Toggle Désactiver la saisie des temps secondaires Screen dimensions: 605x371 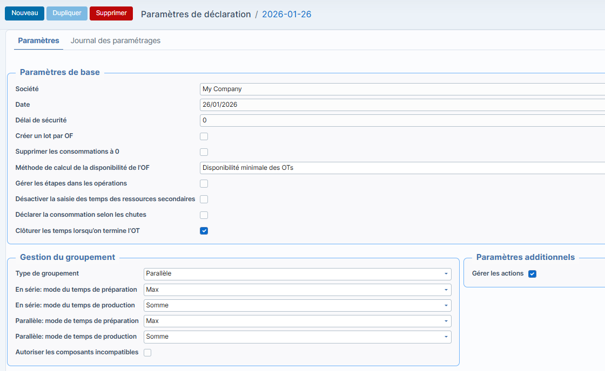tap(204, 199)
